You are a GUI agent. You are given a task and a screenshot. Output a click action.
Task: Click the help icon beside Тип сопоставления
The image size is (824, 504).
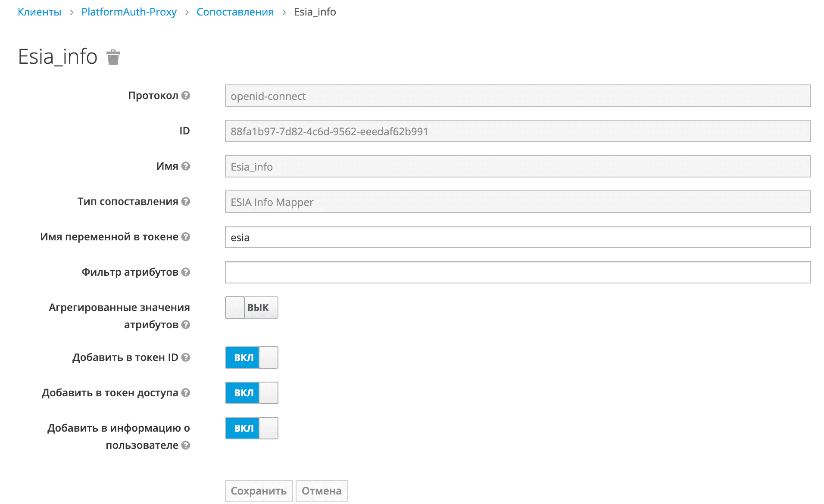pos(187,201)
